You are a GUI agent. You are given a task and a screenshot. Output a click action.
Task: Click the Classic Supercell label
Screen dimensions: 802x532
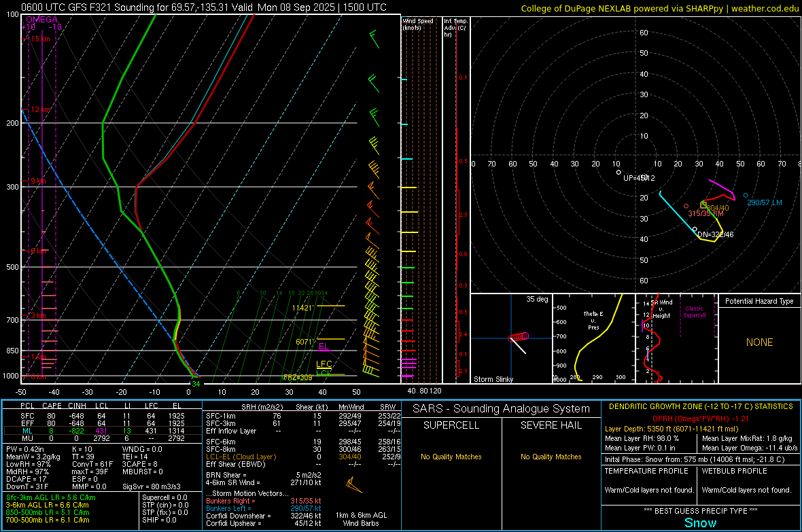(694, 312)
